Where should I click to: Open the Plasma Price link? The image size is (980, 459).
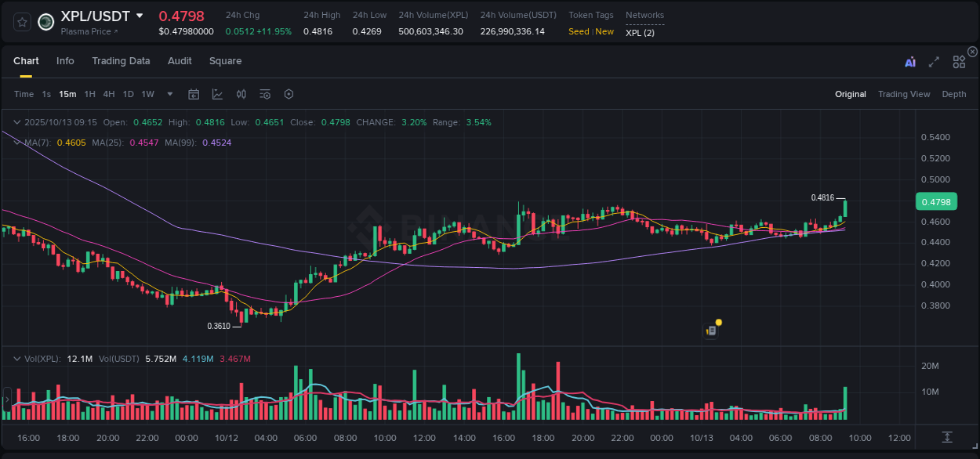click(85, 31)
